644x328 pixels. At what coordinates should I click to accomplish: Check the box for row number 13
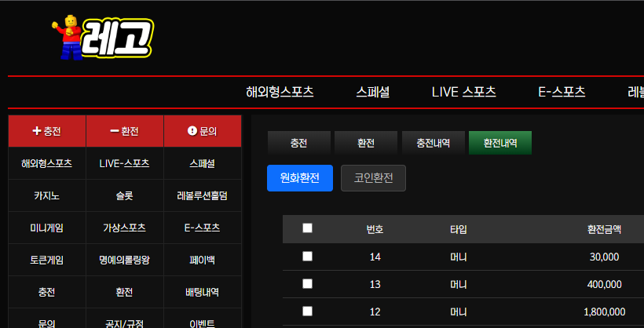click(307, 284)
